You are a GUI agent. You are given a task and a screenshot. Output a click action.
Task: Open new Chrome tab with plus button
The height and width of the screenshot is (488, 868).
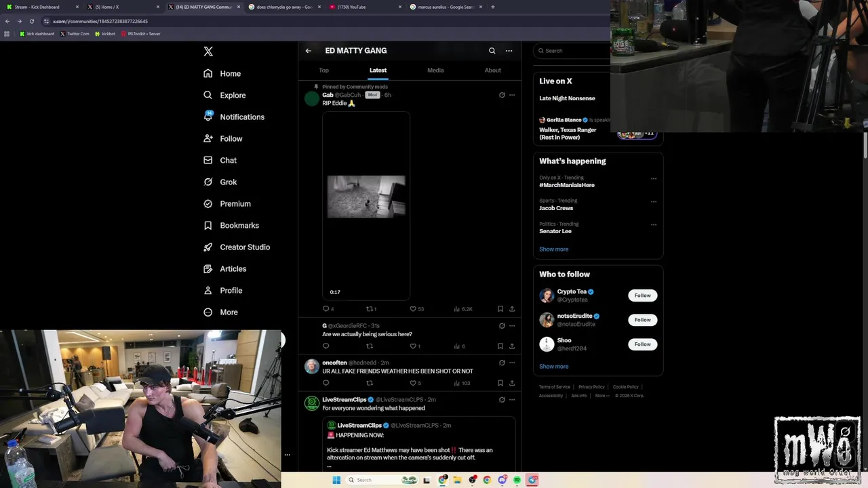(492, 7)
